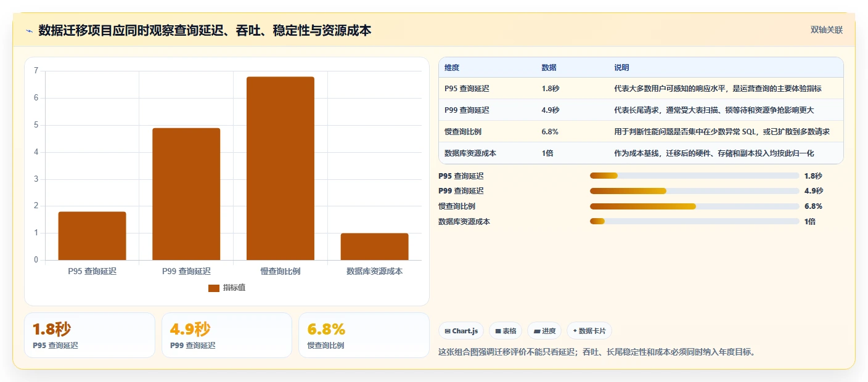
Task: Click the 1倍 value beside the progress bar
Action: (x=810, y=222)
